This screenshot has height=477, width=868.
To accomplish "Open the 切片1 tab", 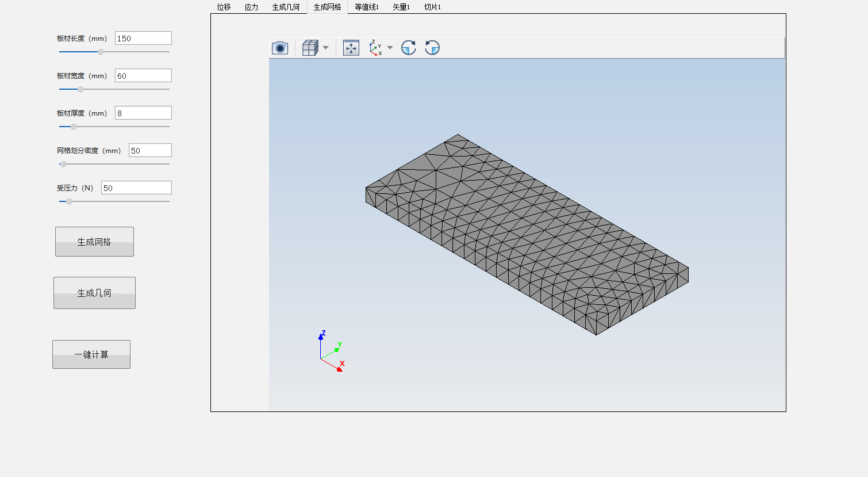I will [433, 7].
